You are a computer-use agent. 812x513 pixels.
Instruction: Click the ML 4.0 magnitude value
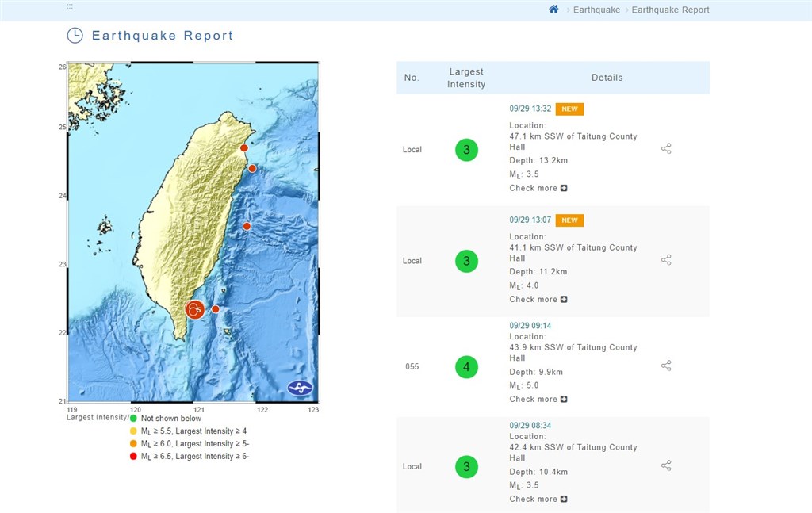pos(524,285)
